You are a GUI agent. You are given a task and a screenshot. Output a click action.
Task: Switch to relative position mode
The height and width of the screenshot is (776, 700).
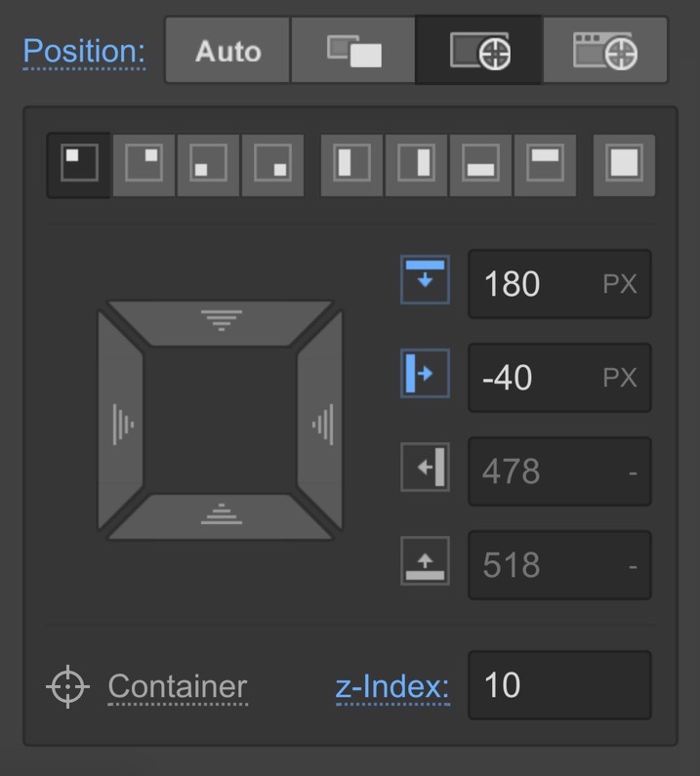353,51
